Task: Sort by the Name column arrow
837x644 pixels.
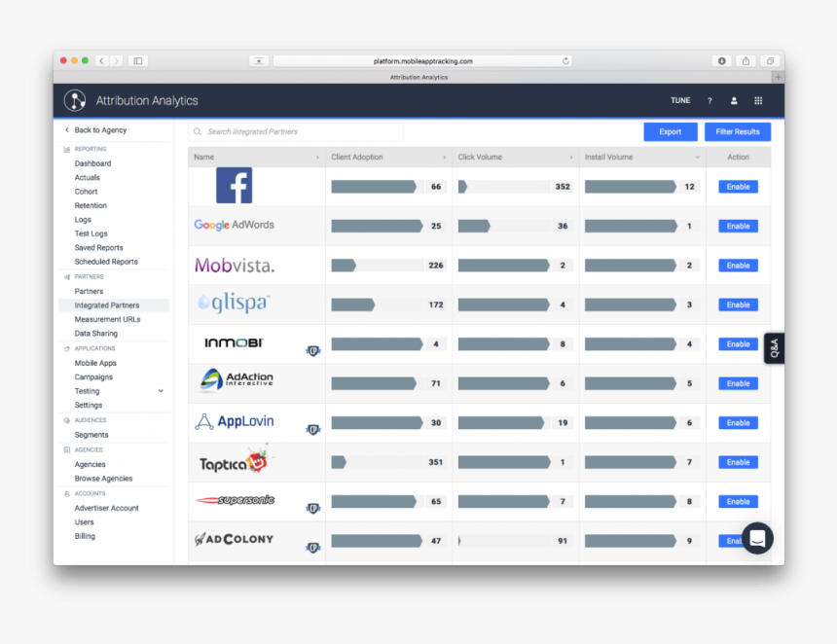Action: [317, 158]
